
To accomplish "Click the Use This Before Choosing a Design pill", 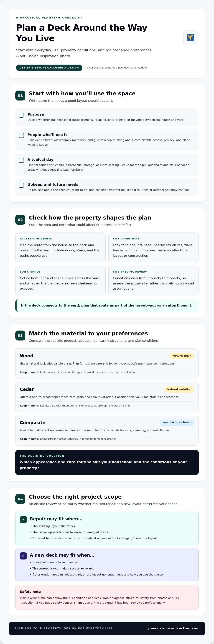I will click(x=49, y=68).
